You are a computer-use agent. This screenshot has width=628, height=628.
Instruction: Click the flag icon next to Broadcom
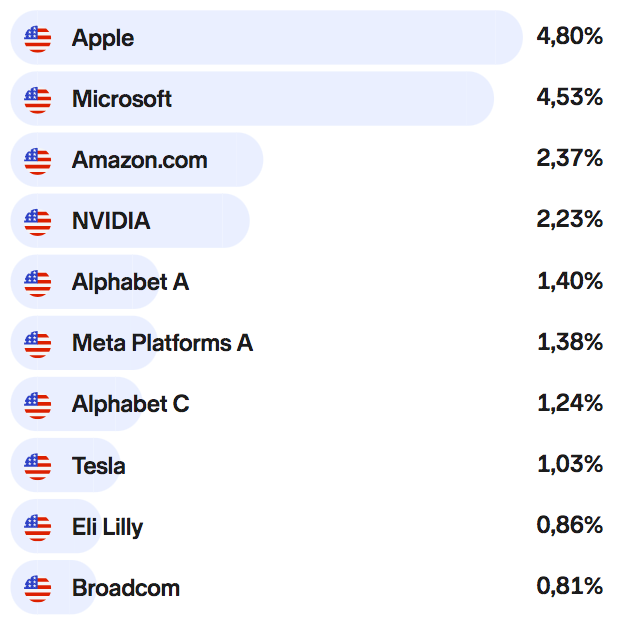37,587
